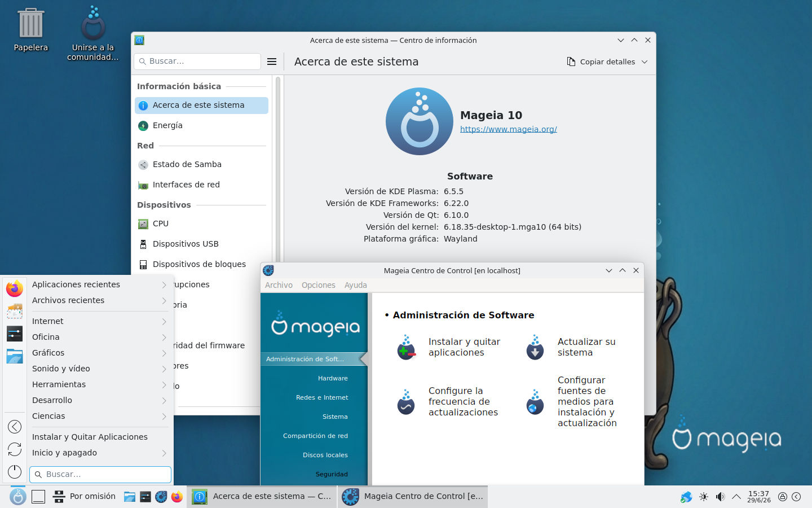Open the Unirse a la comunidad desktop icon
This screenshot has width=812, height=508.
coord(93,34)
